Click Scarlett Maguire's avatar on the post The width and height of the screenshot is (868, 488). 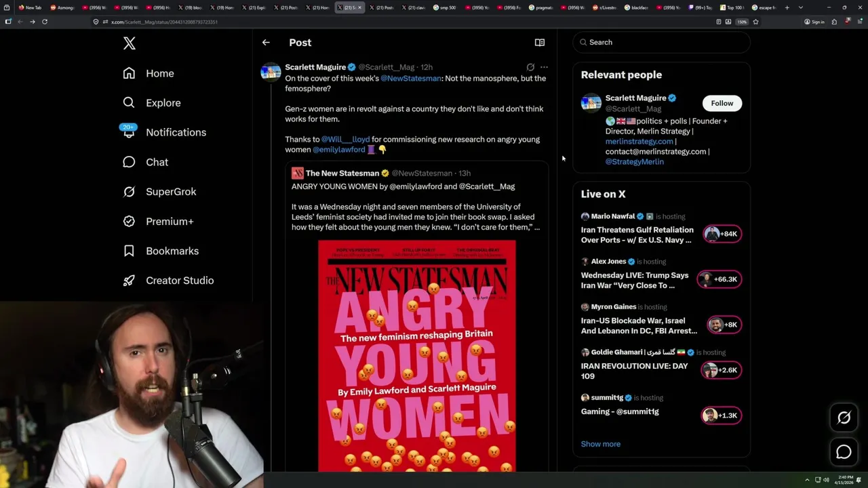pos(271,72)
